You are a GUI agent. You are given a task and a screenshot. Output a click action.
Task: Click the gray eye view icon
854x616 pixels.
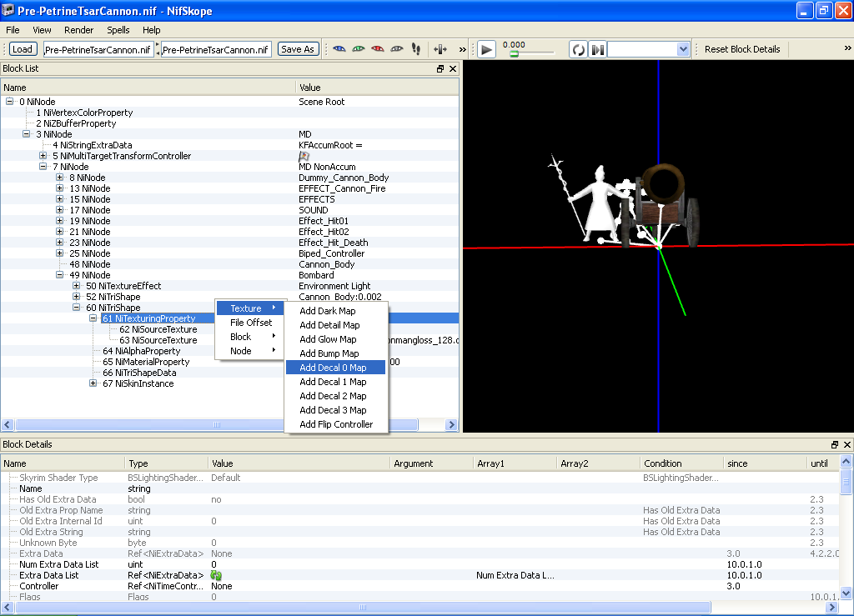[397, 49]
